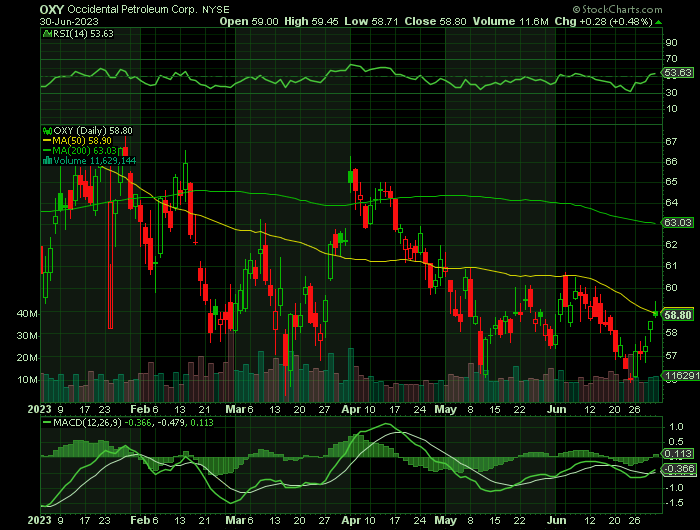Image resolution: width=700 pixels, height=530 pixels.
Task: Click the Jun label on the price panel date axis
Action: tap(557, 409)
